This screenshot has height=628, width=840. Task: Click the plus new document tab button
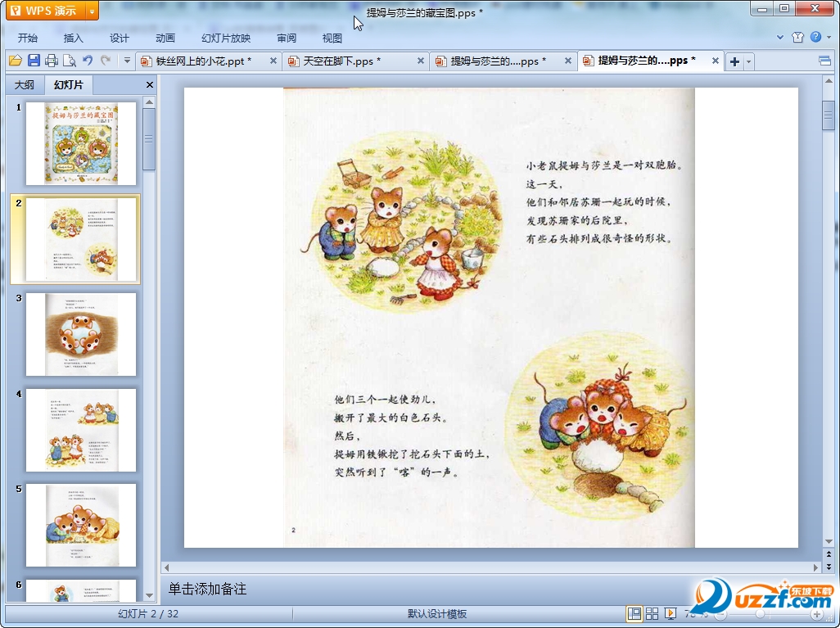point(734,61)
